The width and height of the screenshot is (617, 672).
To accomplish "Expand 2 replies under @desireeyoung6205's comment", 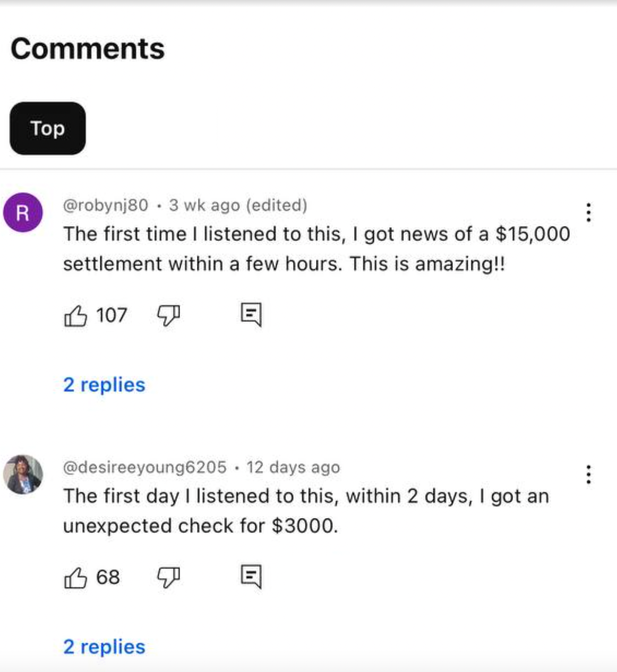I will pyautogui.click(x=104, y=647).
